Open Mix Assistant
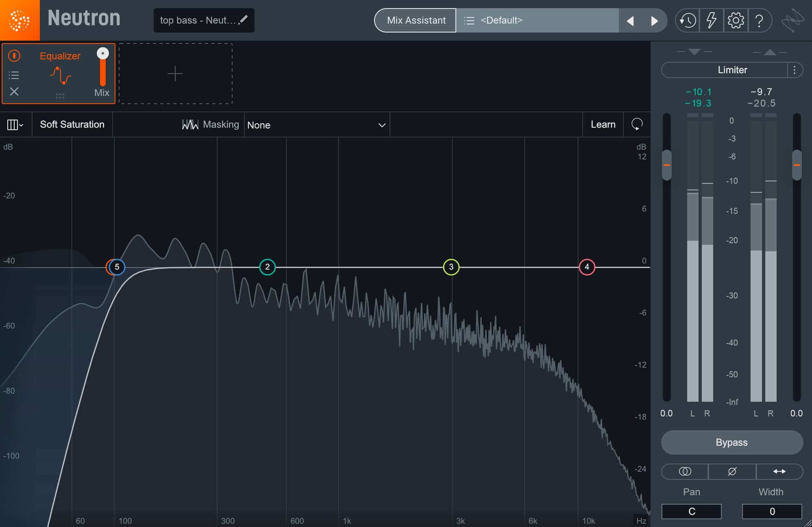Image resolution: width=812 pixels, height=527 pixels. point(416,20)
